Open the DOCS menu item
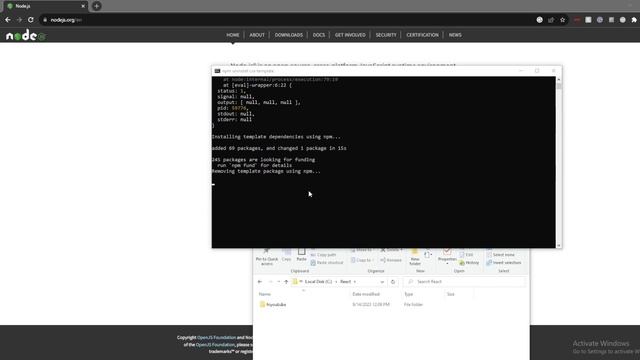Image resolution: width=640 pixels, height=360 pixels. 319,35
